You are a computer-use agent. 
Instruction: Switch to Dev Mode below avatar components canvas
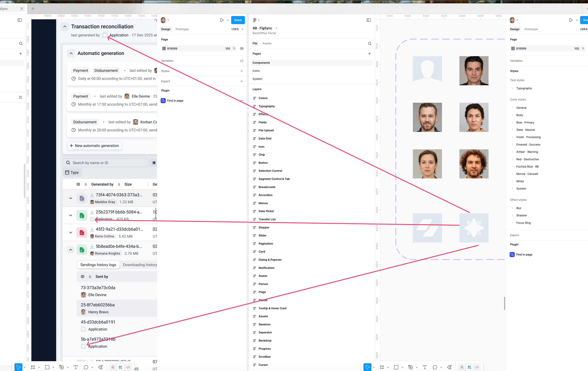click(x=477, y=367)
